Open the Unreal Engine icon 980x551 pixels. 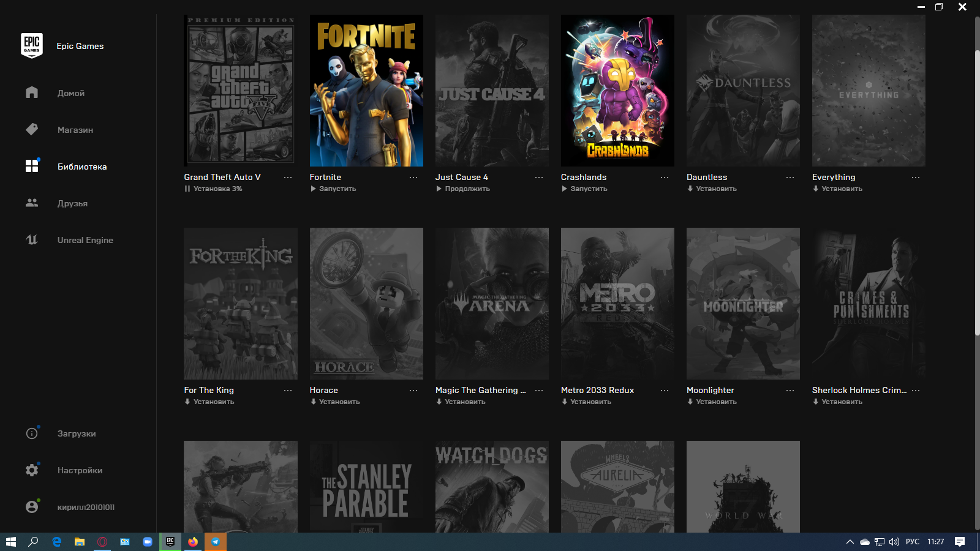pos(32,239)
